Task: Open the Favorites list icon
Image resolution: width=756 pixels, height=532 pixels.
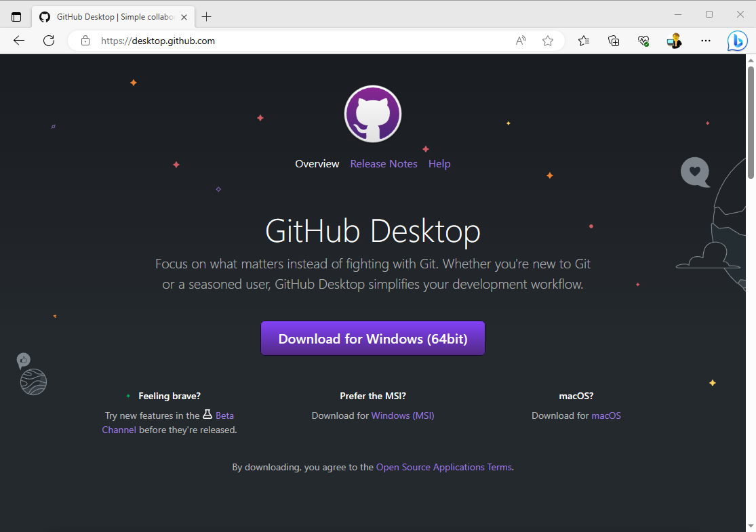Action: 584,41
